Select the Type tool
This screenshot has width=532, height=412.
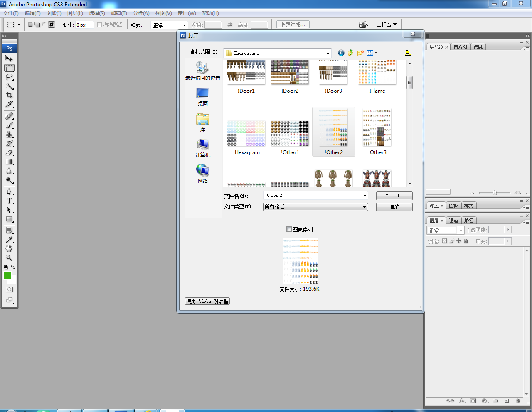9,201
